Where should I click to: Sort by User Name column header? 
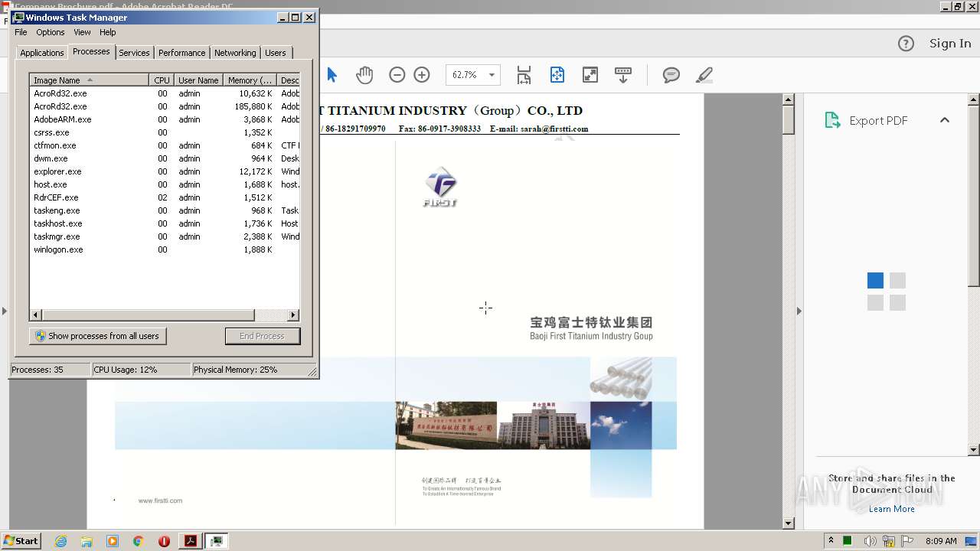[198, 80]
